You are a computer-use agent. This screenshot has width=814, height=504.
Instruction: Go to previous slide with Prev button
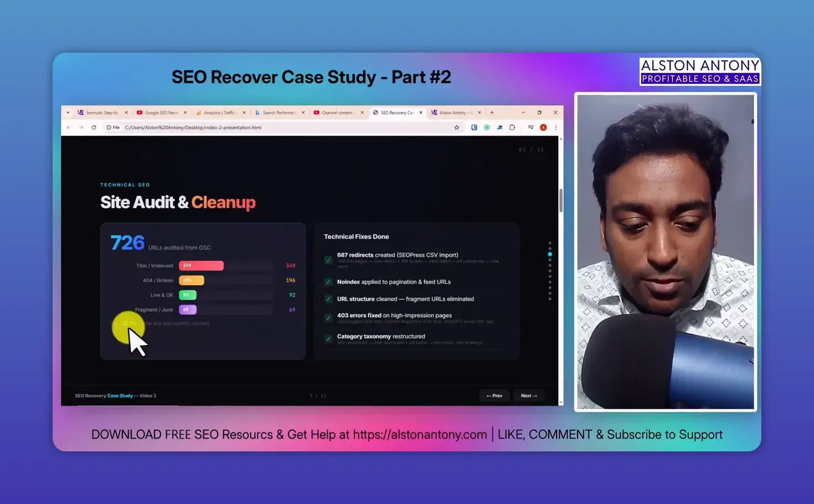pos(494,395)
